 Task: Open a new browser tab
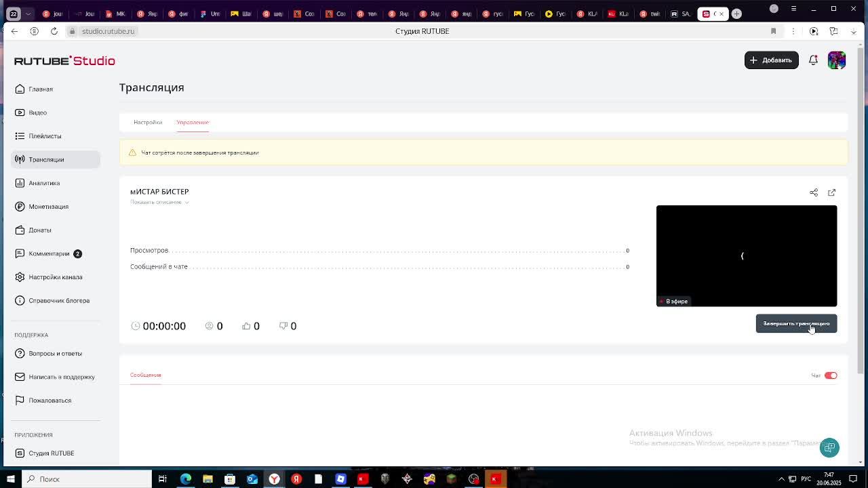(736, 14)
